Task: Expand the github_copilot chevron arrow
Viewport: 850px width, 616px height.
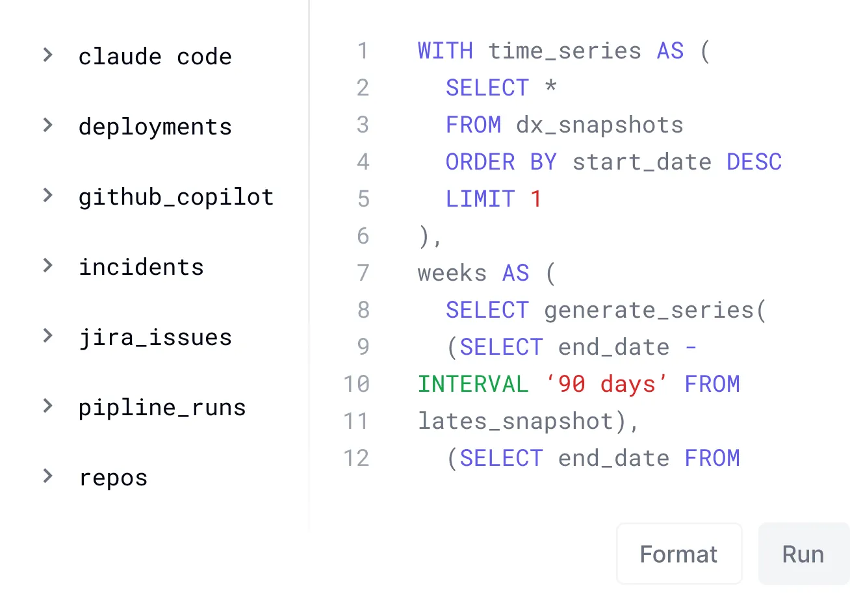Action: click(x=47, y=195)
